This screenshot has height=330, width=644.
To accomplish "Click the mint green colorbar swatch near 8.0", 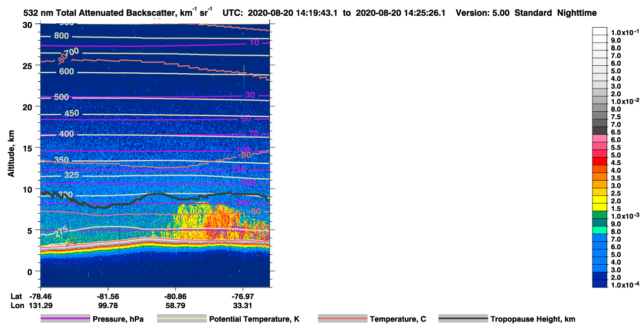I will coord(600,230).
